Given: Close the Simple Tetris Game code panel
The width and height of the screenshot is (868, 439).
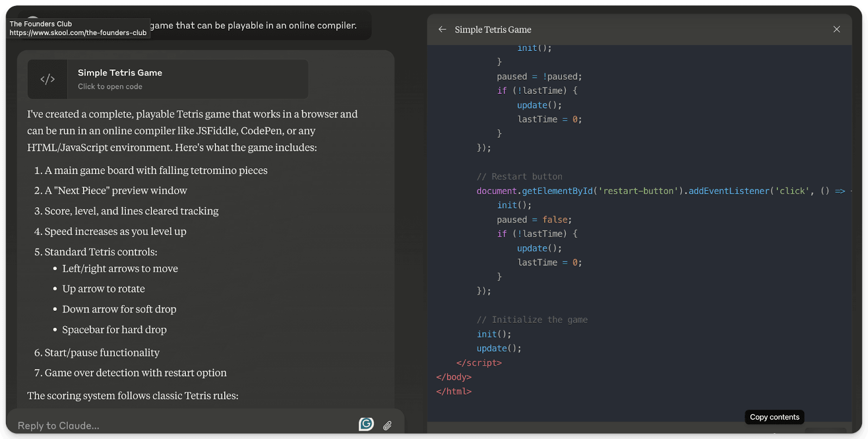Looking at the screenshot, I should 837,29.
